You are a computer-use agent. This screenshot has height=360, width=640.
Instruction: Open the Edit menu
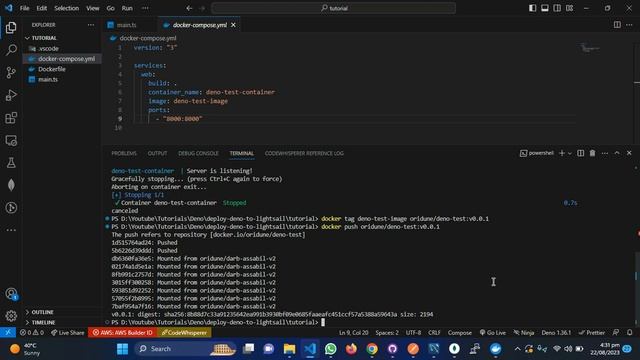pos(42,8)
